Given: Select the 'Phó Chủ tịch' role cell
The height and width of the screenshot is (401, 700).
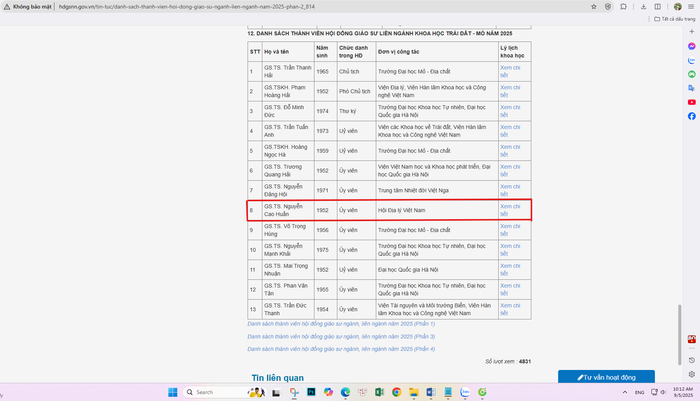Looking at the screenshot, I should [356, 91].
